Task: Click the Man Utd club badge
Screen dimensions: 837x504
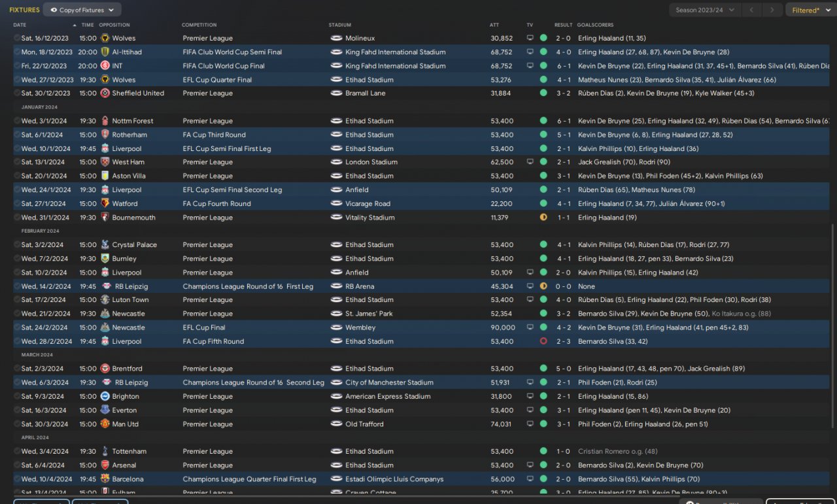Action: click(105, 424)
